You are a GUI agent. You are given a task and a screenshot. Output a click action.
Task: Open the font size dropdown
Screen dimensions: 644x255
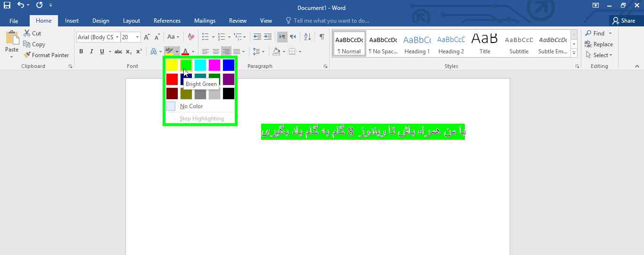pos(137,37)
